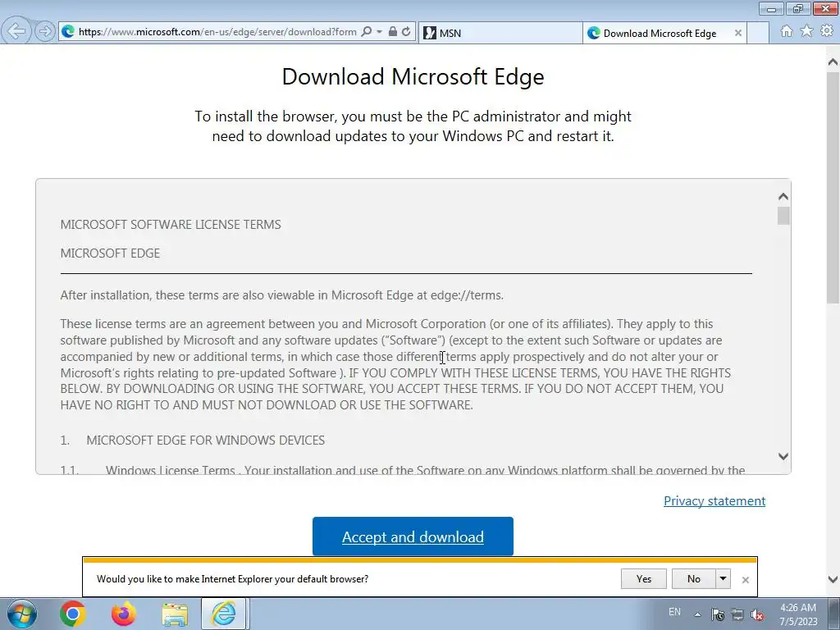Screen dimensions: 840x630
Task: Click the page scrollbar up arrow
Action: (833, 62)
